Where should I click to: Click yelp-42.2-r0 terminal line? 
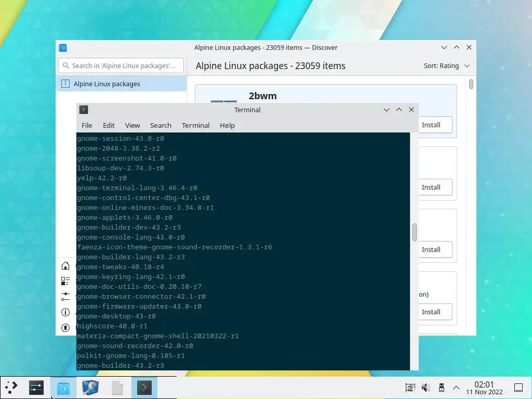[x=102, y=178]
